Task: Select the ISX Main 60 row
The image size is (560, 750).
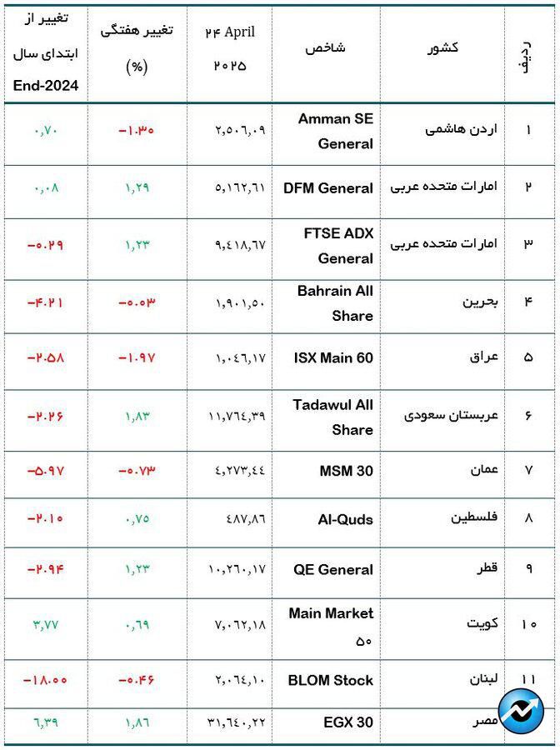Action: 280,357
